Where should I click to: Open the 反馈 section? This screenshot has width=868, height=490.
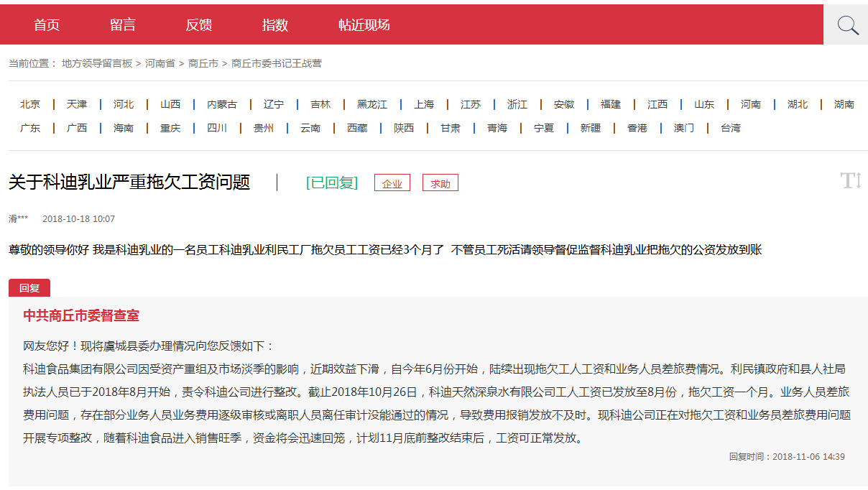[x=199, y=25]
